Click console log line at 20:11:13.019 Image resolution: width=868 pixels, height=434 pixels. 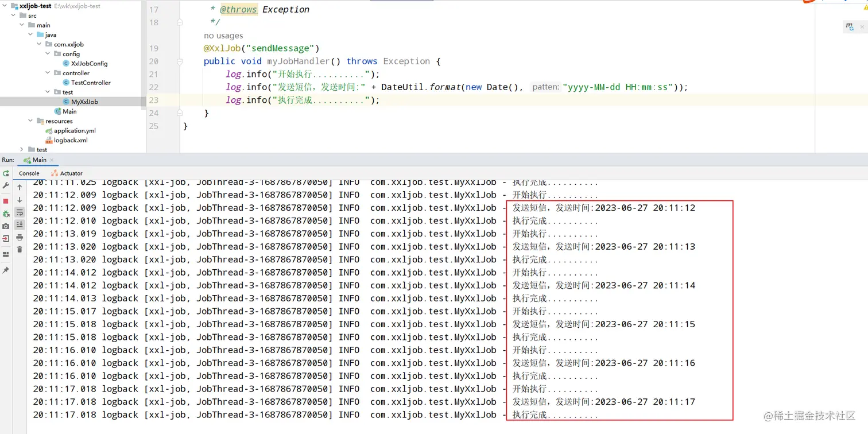316,234
